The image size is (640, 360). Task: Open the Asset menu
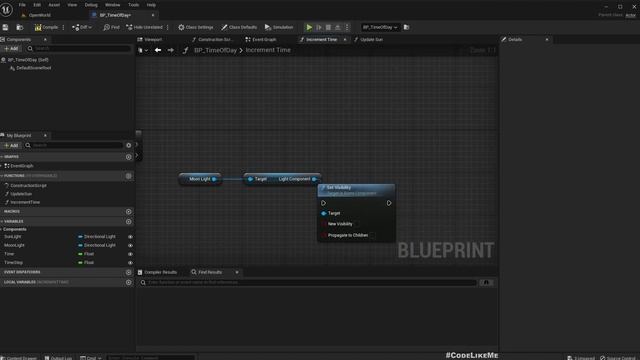[x=54, y=5]
